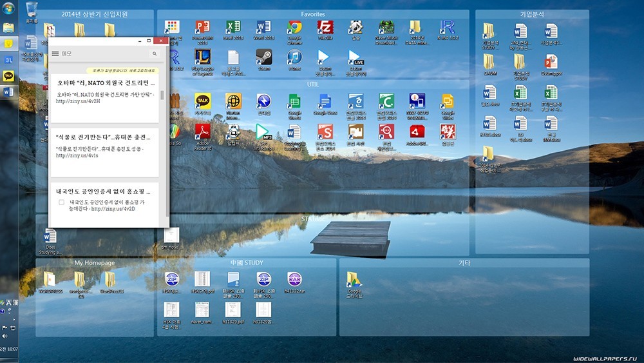Tick the checkbox in third memo note
The width and height of the screenshot is (644, 363).
point(61,202)
